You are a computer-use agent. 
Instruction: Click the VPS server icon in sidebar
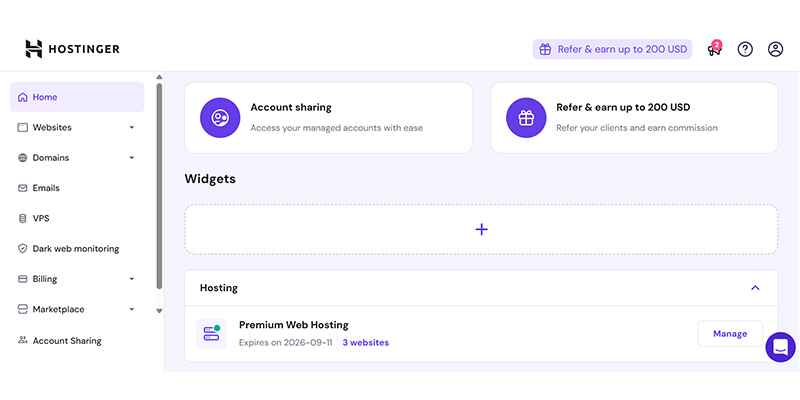coord(22,218)
